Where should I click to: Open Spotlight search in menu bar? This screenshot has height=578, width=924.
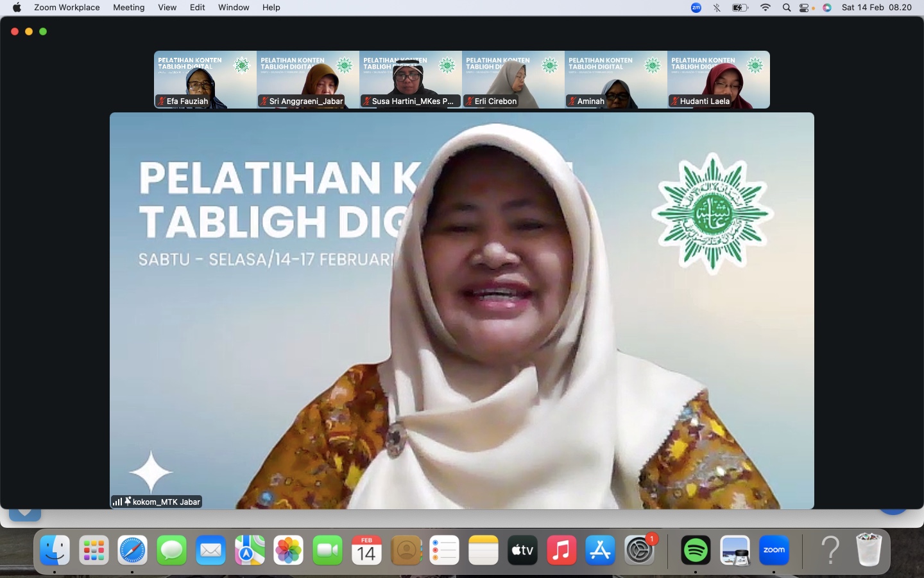[787, 8]
